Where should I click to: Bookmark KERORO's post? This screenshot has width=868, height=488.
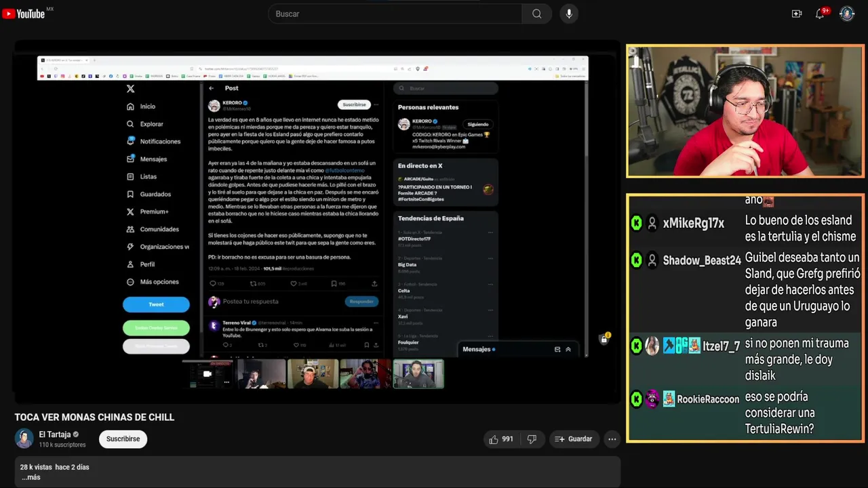tap(334, 284)
